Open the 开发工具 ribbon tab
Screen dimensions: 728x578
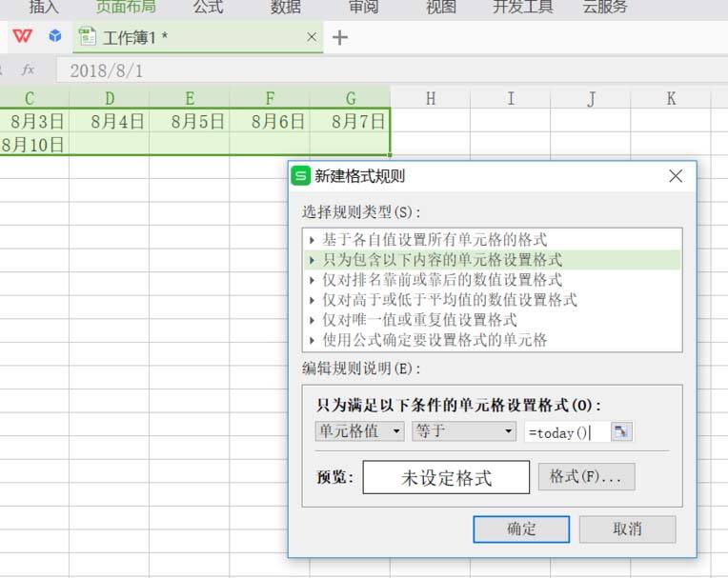pos(523,7)
